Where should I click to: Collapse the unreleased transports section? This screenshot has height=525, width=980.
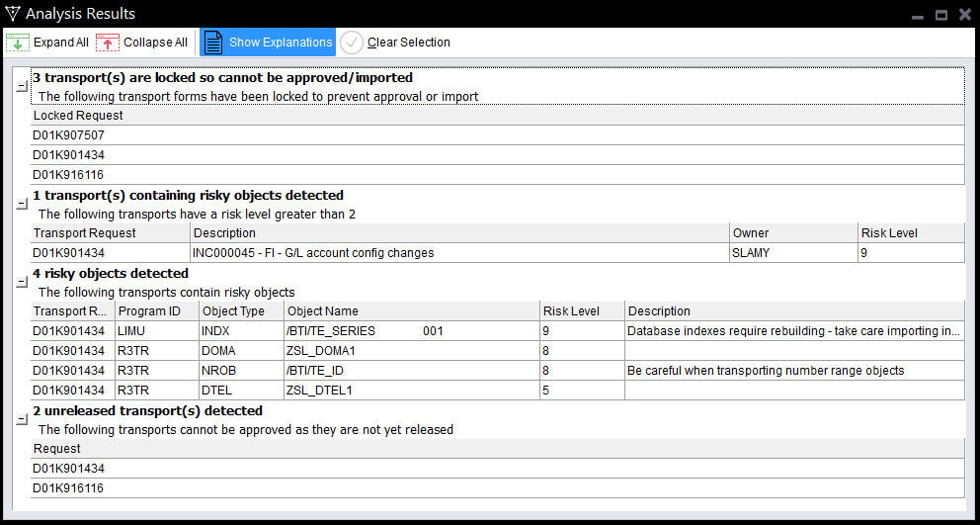[22, 419]
